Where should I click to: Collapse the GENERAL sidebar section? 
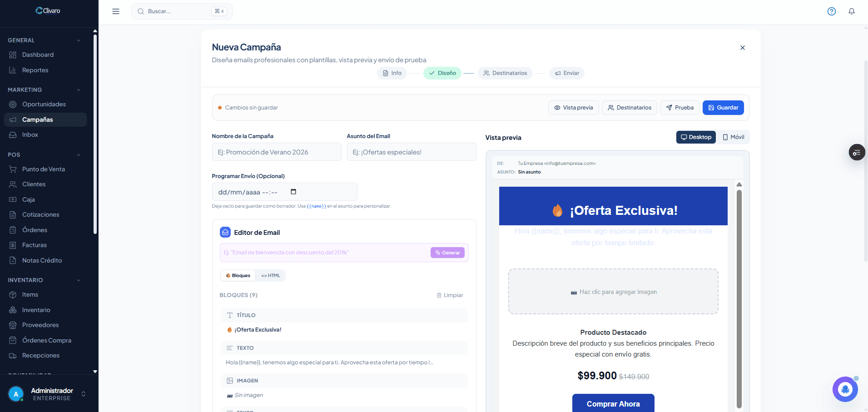point(79,40)
